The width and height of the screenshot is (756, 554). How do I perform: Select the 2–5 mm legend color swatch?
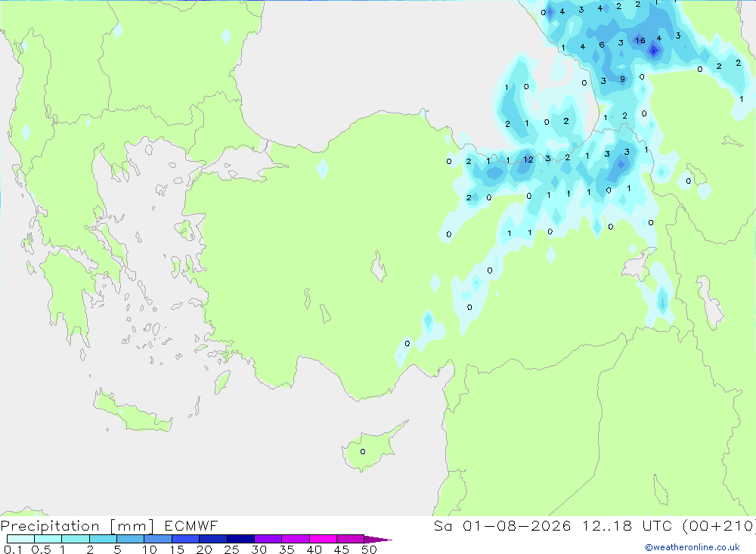[103, 539]
